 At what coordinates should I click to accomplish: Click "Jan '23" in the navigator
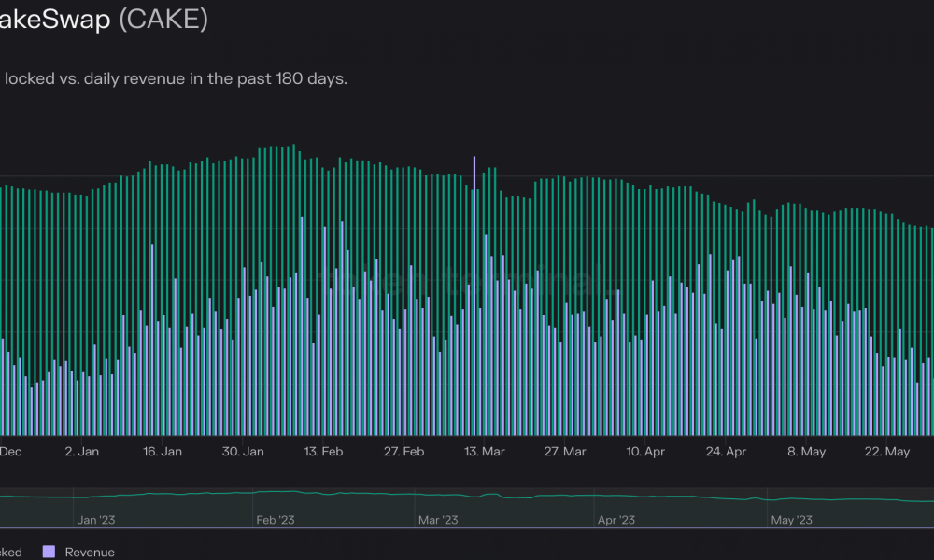point(96,520)
